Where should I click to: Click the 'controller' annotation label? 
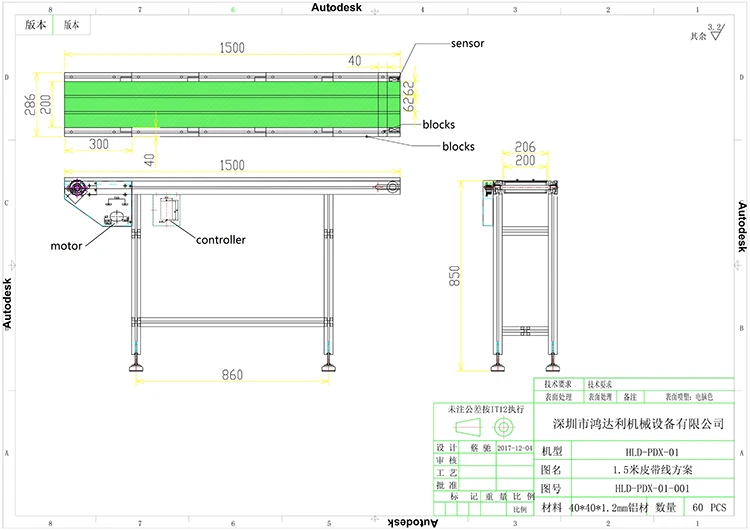(x=220, y=240)
